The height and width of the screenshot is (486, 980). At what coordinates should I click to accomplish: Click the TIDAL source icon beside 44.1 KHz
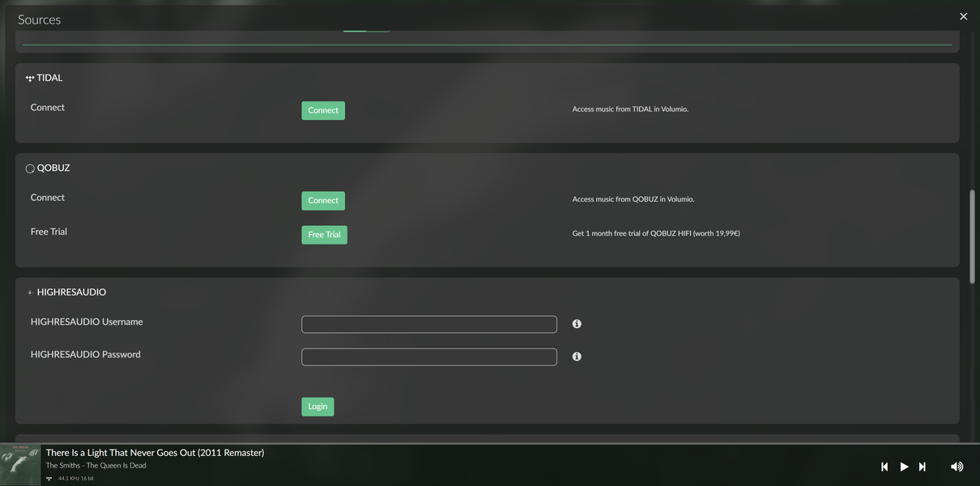coord(49,479)
